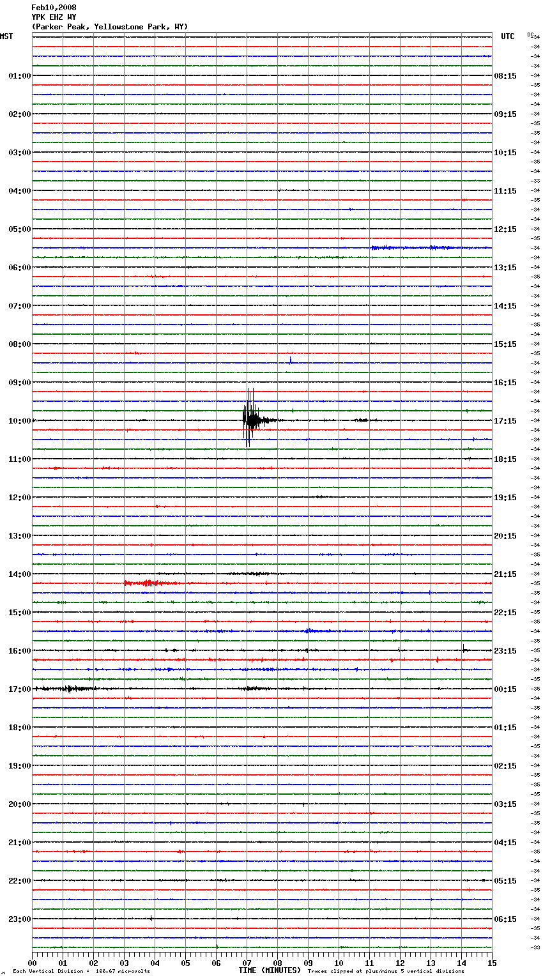Click the 04:15 UTC time label

(505, 842)
